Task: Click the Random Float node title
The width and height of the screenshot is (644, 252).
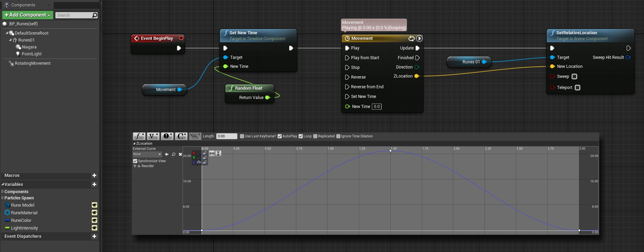Action: (249, 88)
